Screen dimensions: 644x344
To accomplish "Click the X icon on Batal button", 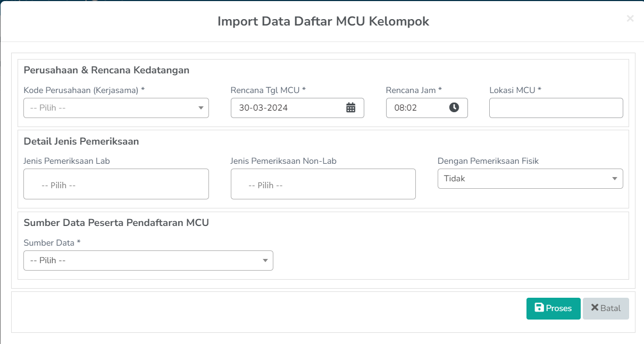I will click(595, 308).
